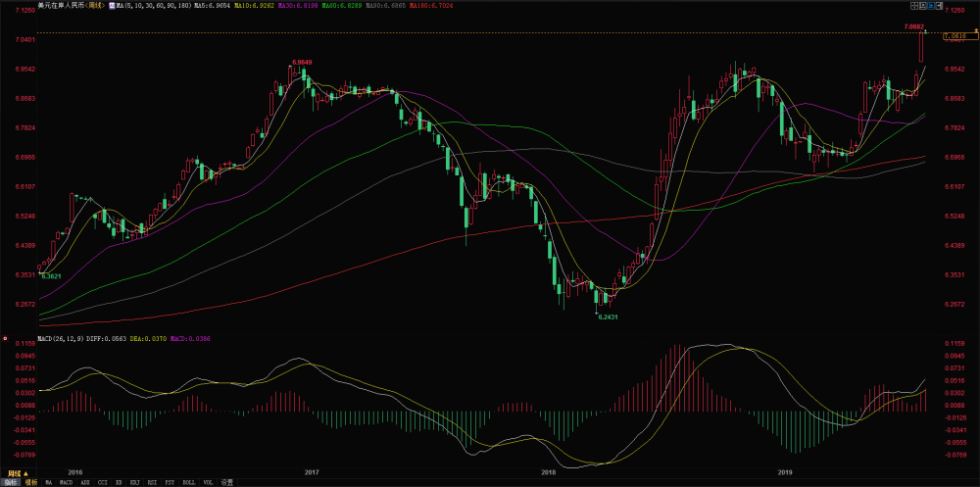Switch to the MA indicator tab
980x487 pixels.
click(x=49, y=483)
